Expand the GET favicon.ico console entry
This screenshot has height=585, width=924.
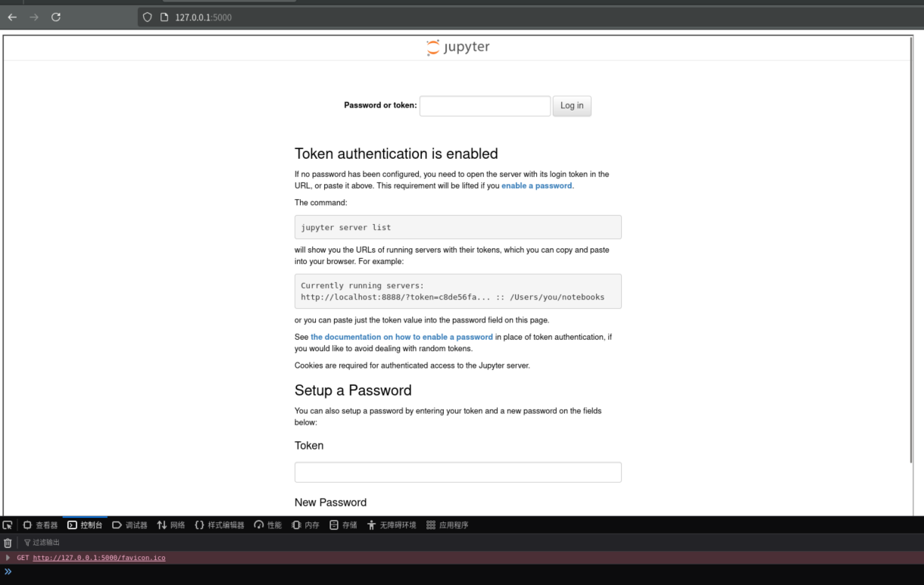[x=8, y=558]
